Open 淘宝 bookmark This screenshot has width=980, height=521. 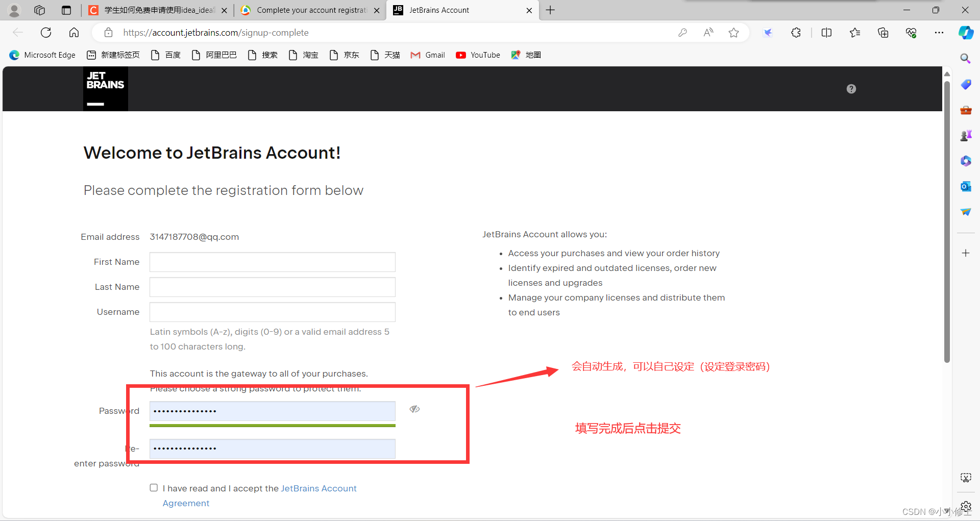304,55
